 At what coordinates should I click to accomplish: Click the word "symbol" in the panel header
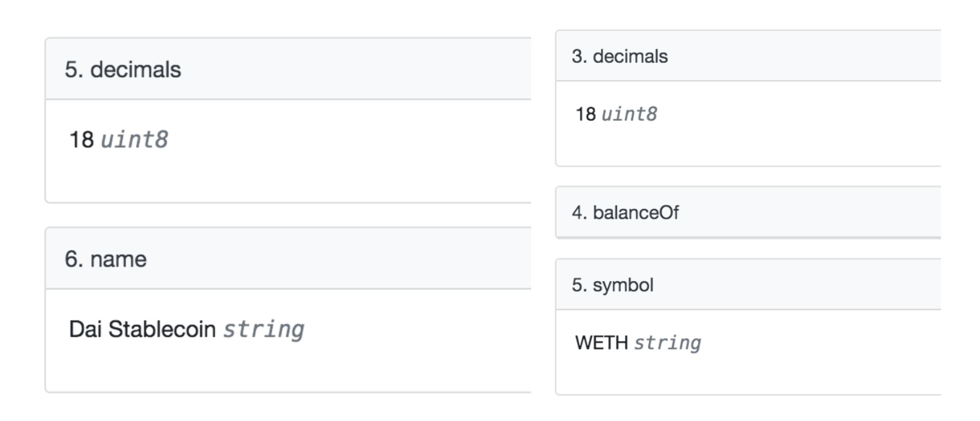(x=623, y=286)
